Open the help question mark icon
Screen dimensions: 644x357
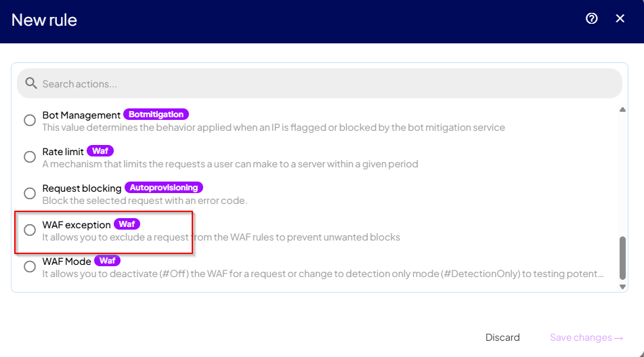pos(591,18)
